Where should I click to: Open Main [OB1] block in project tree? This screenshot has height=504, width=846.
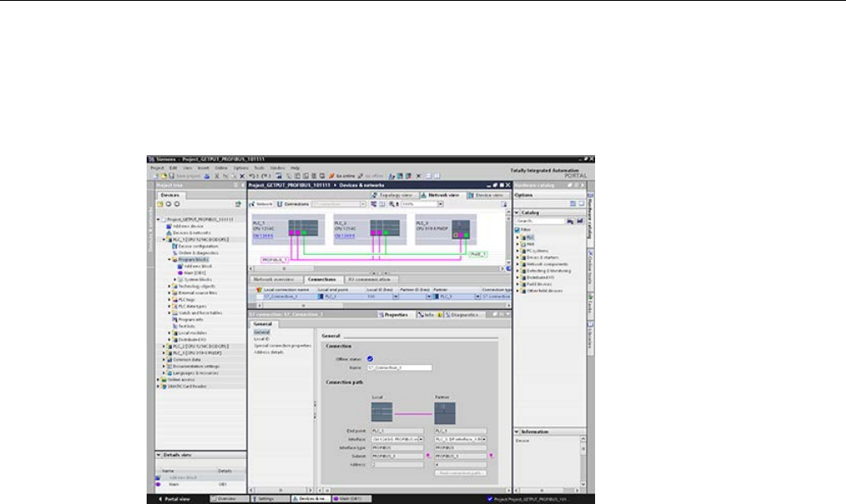[191, 273]
